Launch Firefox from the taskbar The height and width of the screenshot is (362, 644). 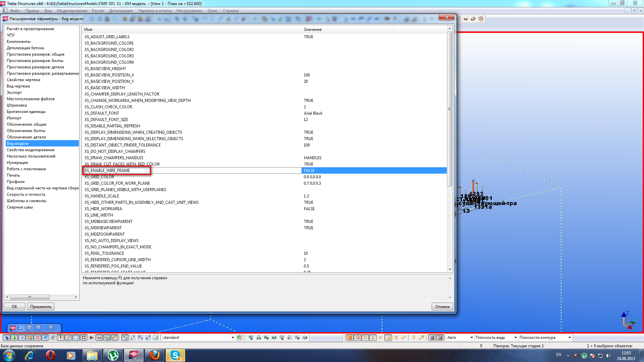pyautogui.click(x=155, y=355)
